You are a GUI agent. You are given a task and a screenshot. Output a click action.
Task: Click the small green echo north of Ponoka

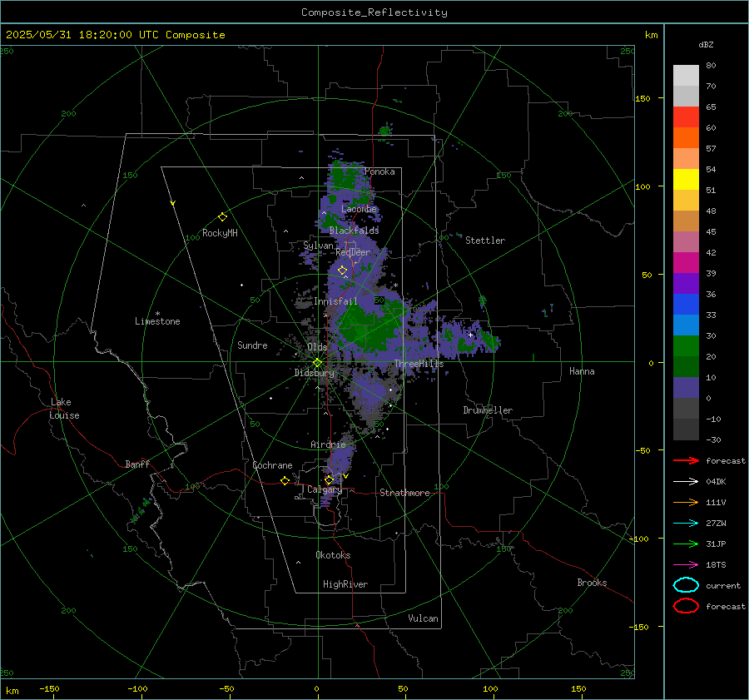pyautogui.click(x=385, y=129)
